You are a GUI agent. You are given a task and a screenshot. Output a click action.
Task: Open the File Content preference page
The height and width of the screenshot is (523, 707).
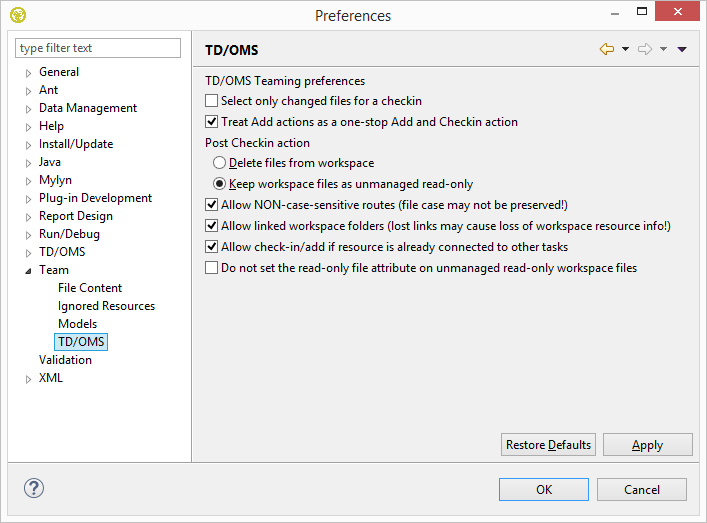coord(90,288)
